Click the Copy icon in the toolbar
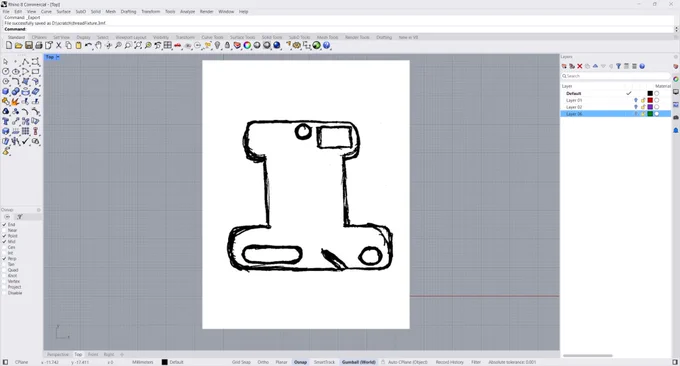The width and height of the screenshot is (680, 366). click(69, 45)
